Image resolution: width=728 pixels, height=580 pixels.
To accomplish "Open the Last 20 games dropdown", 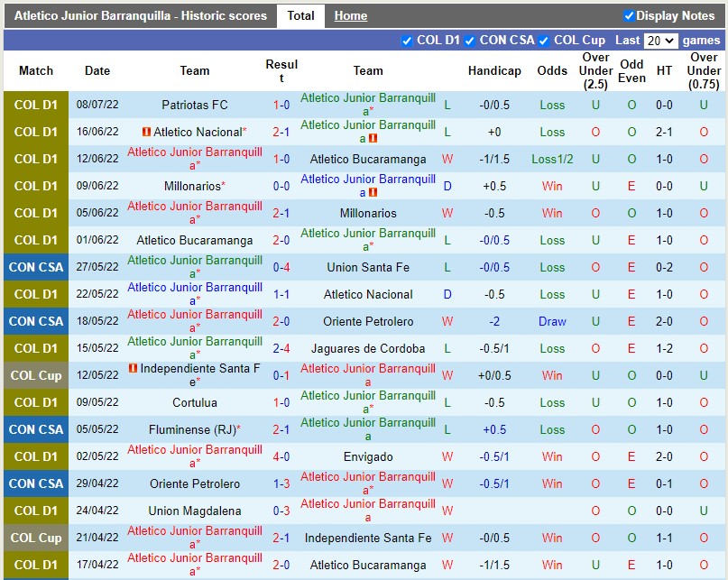I will [660, 41].
